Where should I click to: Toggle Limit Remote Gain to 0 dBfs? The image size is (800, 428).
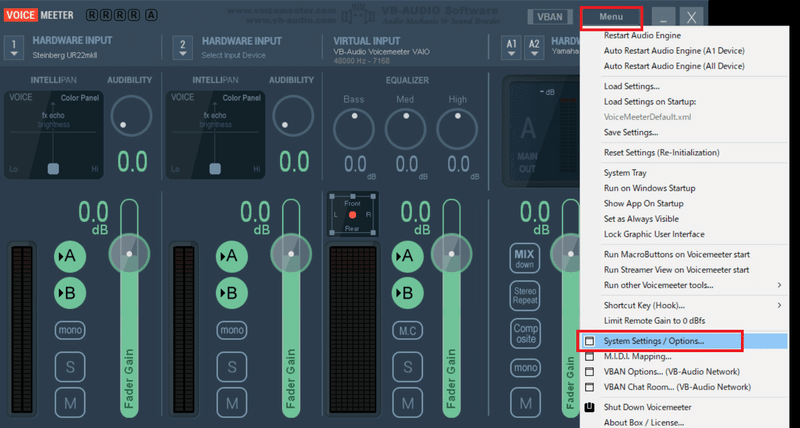point(655,321)
